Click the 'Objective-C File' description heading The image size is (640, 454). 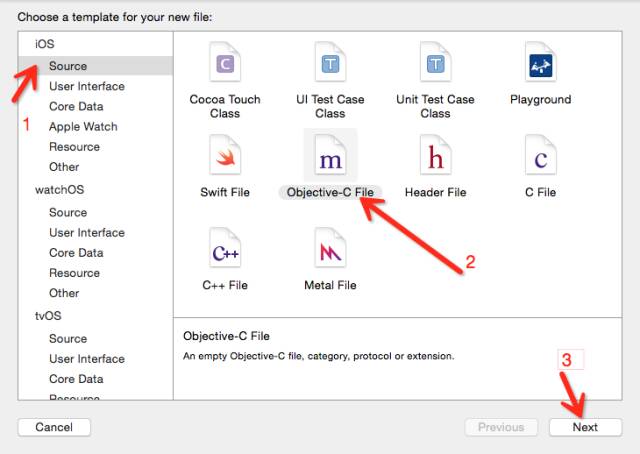[x=227, y=336]
